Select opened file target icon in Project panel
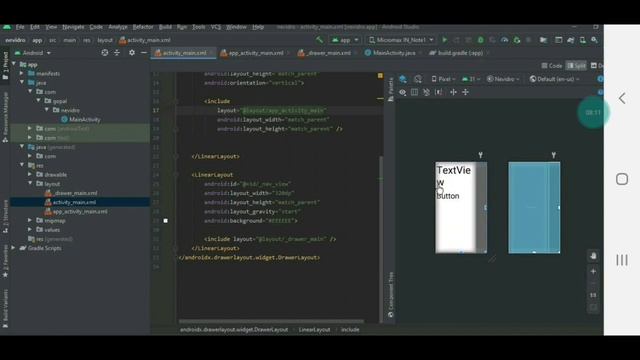 (104, 53)
